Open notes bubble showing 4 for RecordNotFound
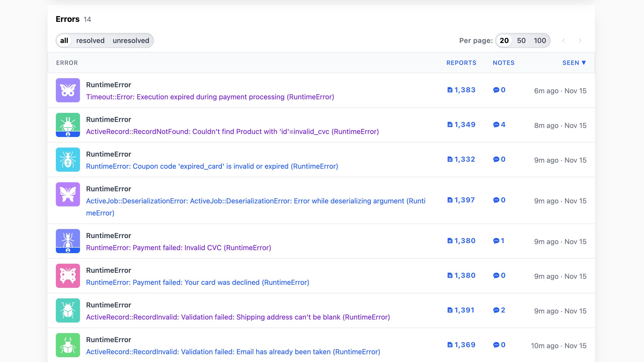This screenshot has width=644, height=362. [499, 125]
